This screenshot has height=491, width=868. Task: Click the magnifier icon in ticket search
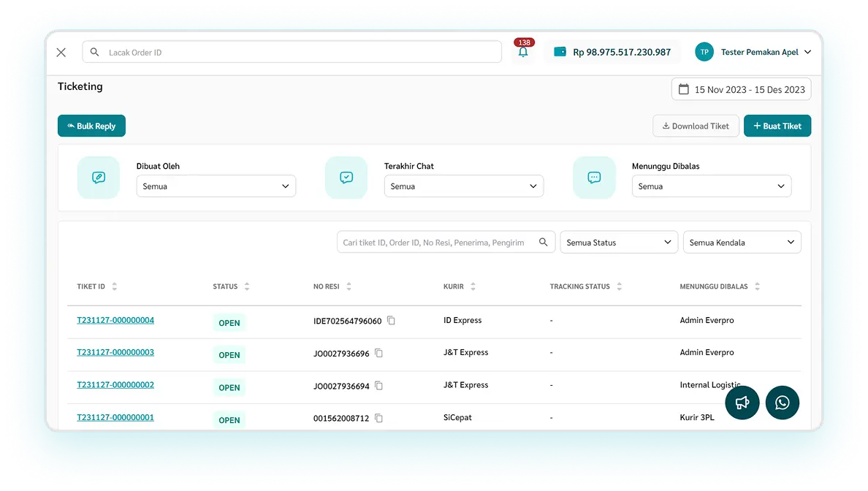(x=543, y=243)
